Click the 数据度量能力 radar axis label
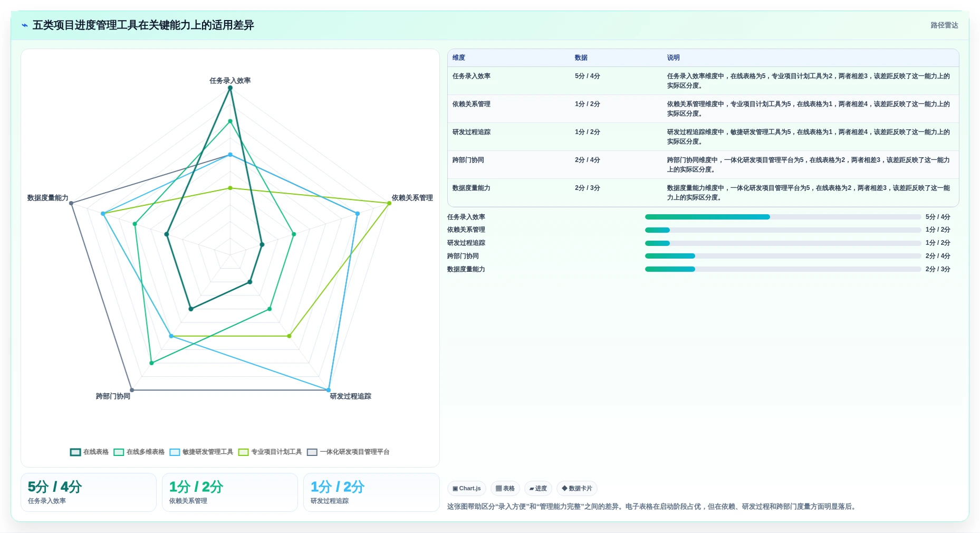 (48, 198)
